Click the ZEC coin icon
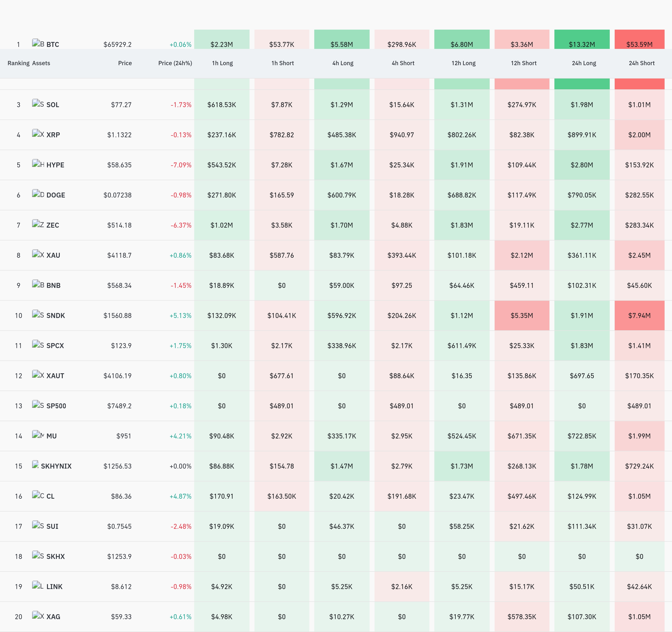Viewport: 672px width, 632px height. click(38, 224)
